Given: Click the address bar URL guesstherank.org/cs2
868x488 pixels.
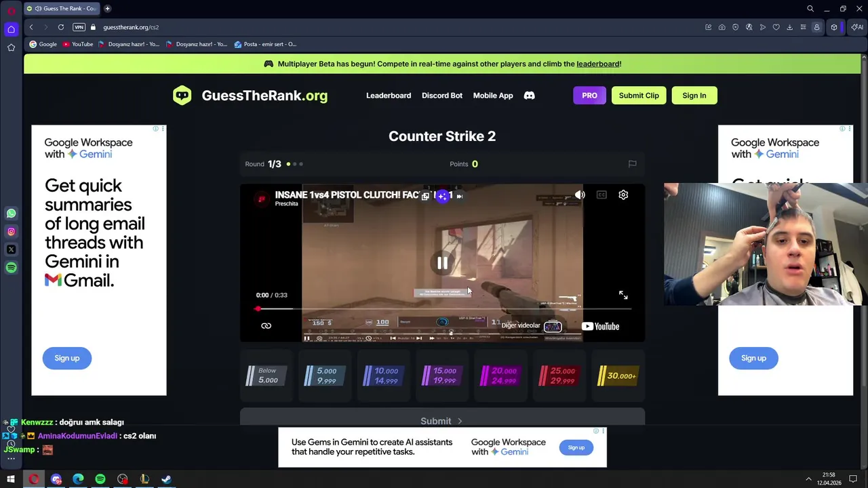Looking at the screenshot, I should pos(131,27).
